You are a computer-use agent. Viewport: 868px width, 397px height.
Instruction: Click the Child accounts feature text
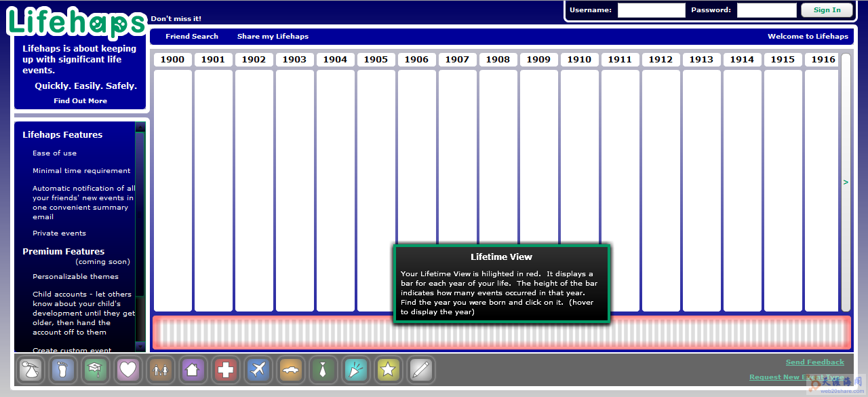[84, 314]
